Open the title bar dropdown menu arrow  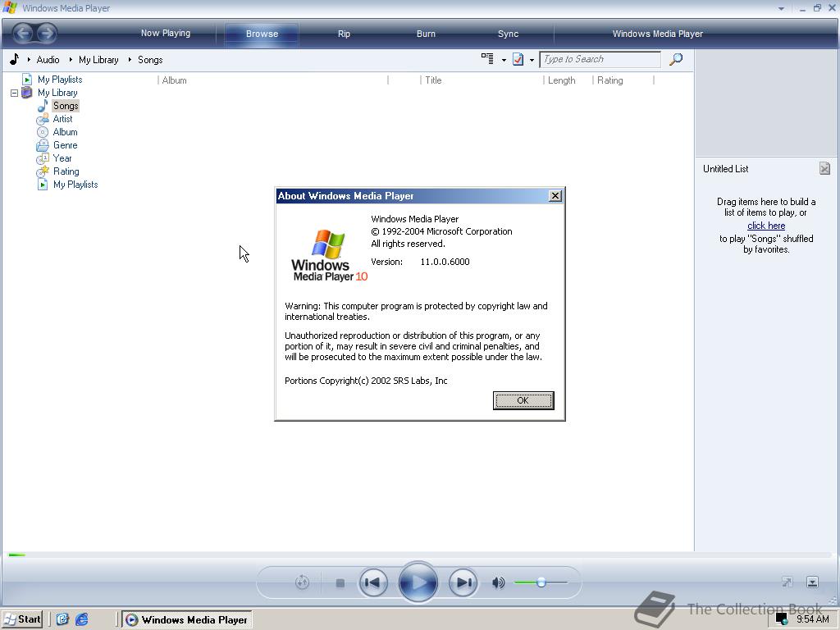[x=781, y=8]
